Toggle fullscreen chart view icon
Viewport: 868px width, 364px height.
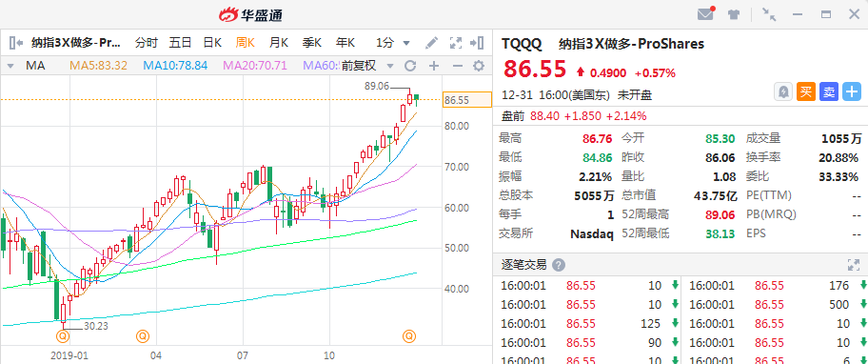[x=456, y=43]
